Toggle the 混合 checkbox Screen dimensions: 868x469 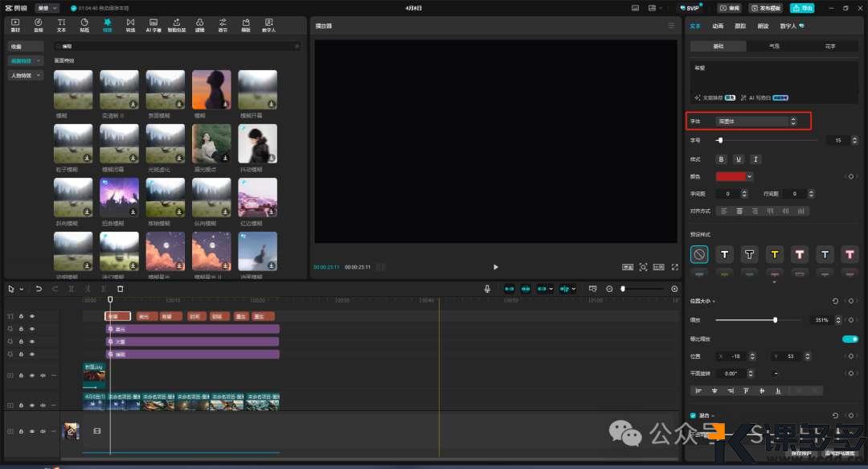(694, 415)
